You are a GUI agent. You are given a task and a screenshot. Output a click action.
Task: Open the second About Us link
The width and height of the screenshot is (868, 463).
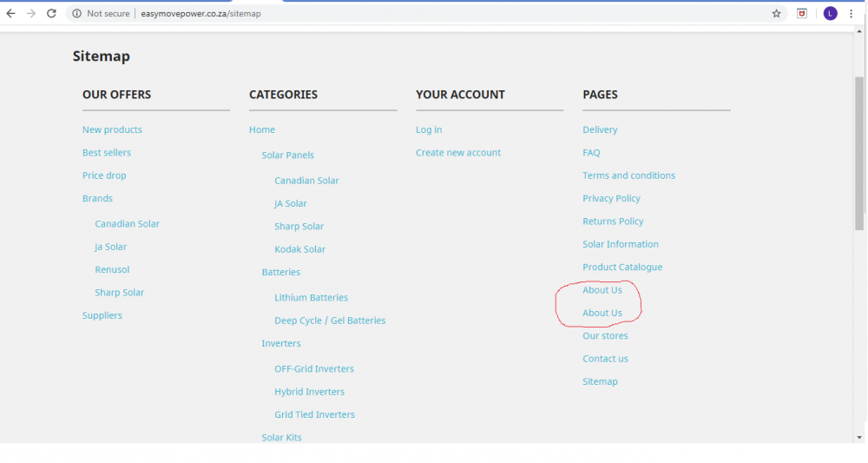[602, 313]
